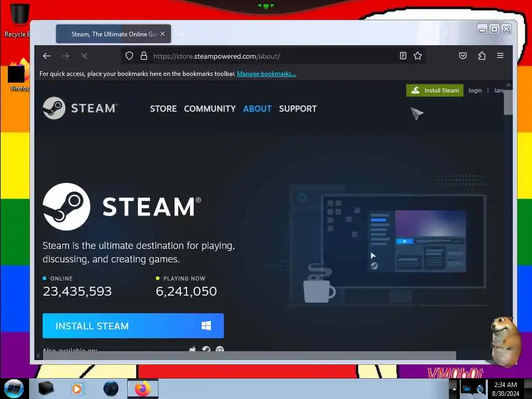Click the online count 23,435,593
532x399 pixels.
coord(77,291)
